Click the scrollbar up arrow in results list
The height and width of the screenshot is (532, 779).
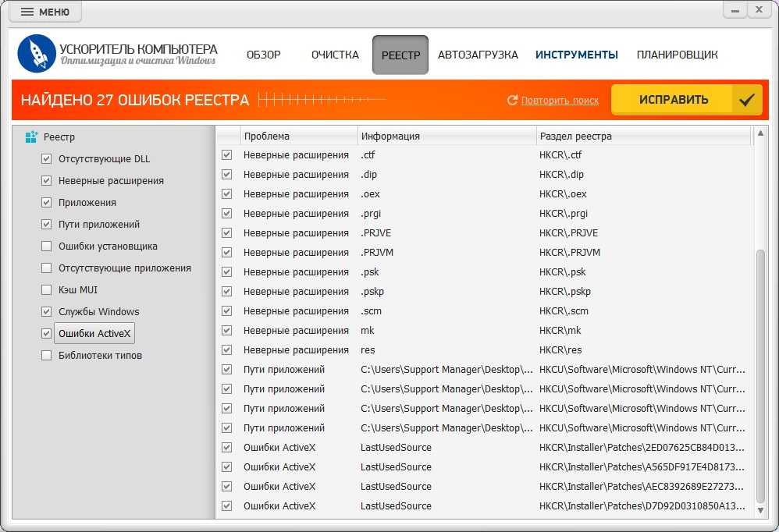[761, 137]
